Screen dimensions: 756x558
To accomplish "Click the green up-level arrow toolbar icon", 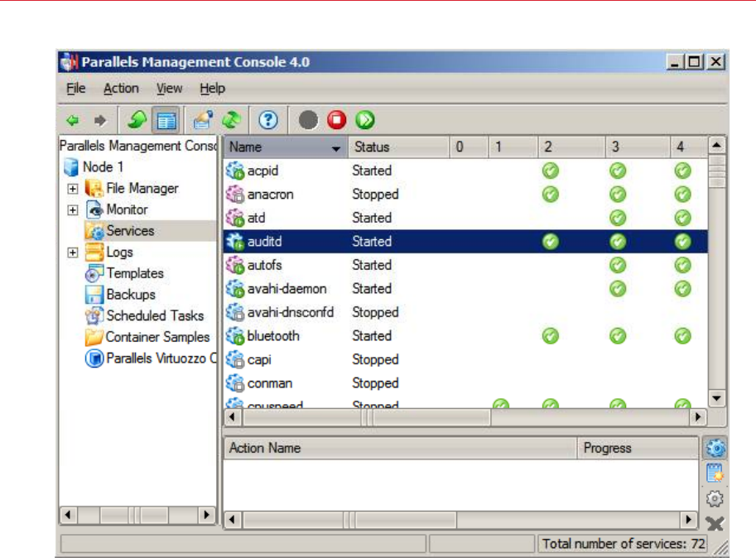I will [137, 120].
